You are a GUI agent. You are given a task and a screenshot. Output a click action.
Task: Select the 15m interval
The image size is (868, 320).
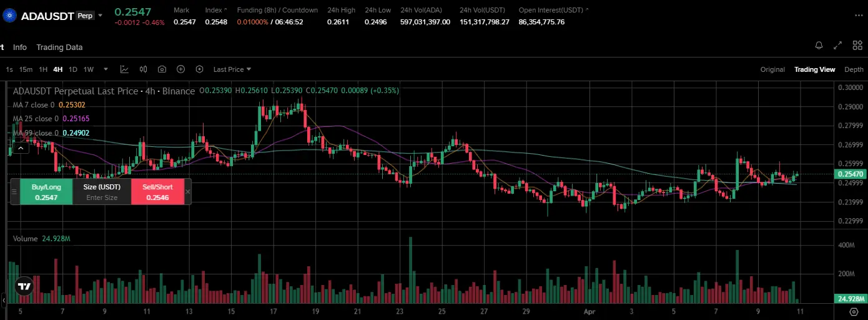(x=26, y=69)
